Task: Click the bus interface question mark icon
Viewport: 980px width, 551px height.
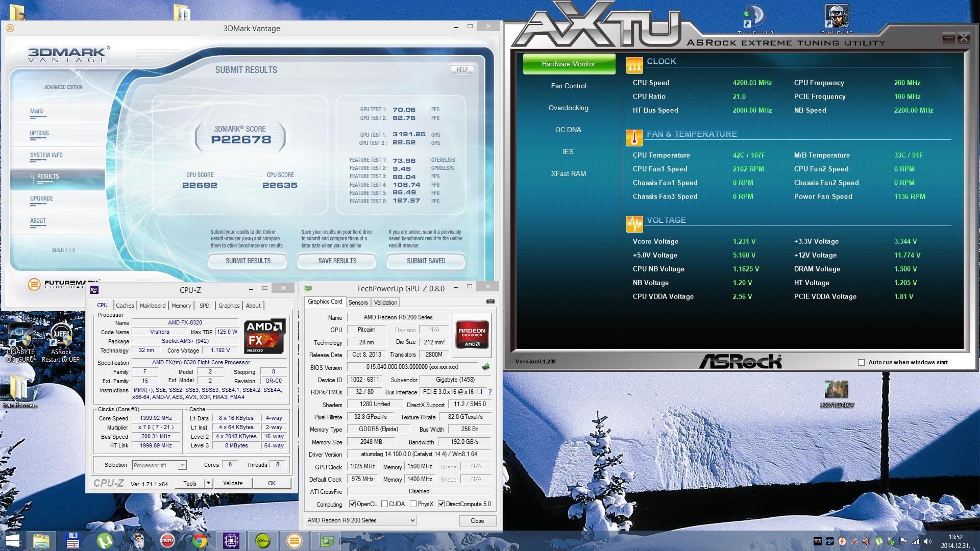Action: pos(490,392)
